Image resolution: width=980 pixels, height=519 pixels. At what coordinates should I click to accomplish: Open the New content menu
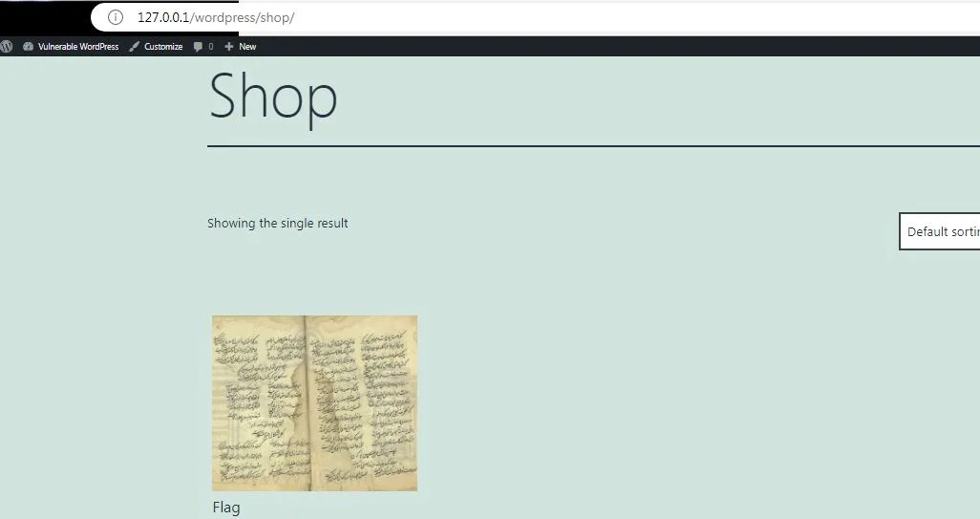point(246,46)
